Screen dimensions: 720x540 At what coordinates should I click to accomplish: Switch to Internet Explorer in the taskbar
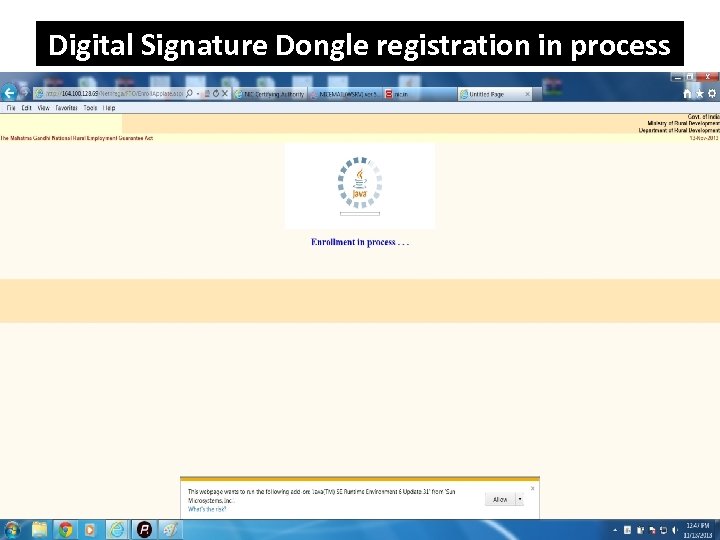[117, 530]
